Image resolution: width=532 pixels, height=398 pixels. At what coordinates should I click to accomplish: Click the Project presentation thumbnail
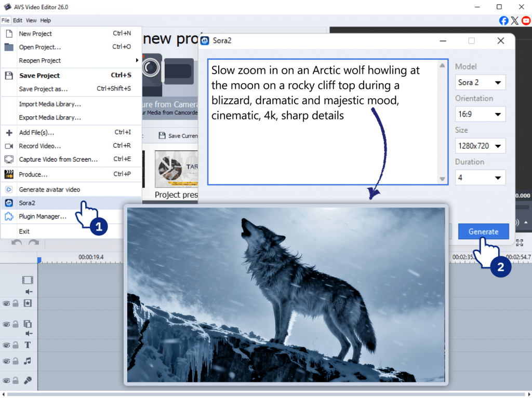coord(176,169)
